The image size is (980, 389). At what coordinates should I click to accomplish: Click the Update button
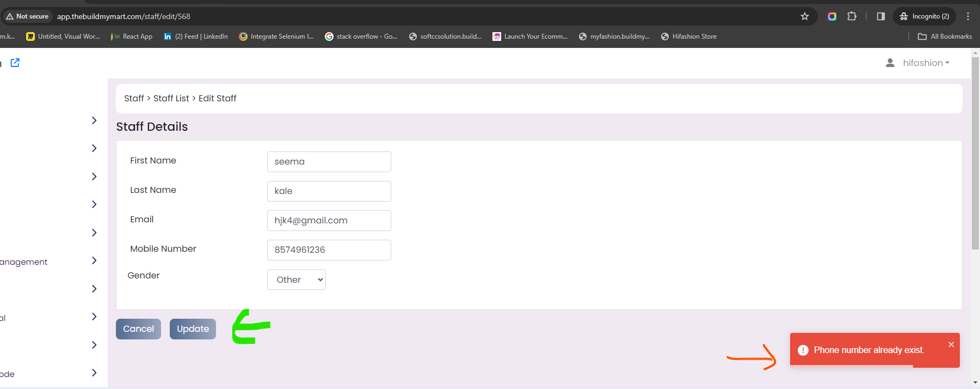(x=193, y=329)
